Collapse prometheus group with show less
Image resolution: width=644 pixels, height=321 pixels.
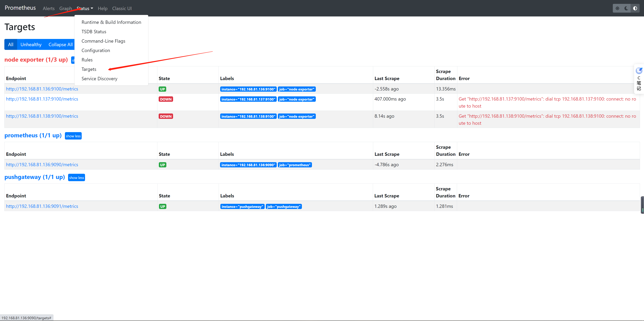73,136
